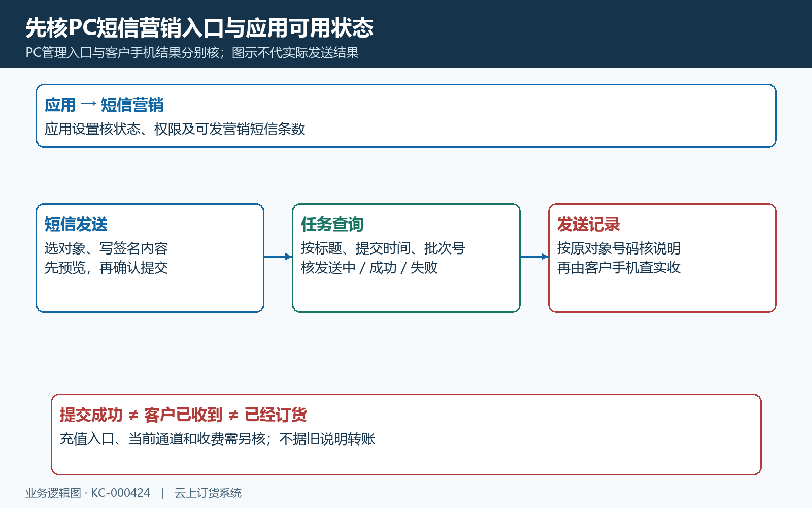Click the line 按原对象号码核说明
Viewport: 812px width, 508px height.
click(619, 248)
